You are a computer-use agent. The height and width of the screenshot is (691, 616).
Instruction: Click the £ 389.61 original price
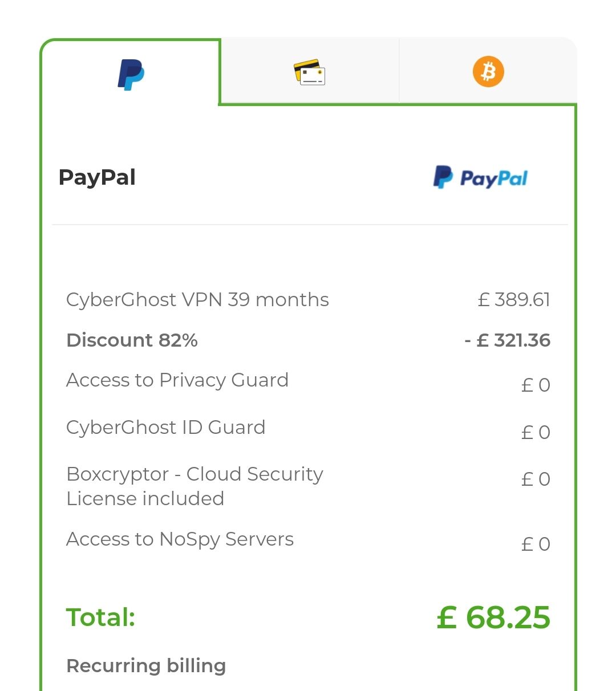tap(514, 300)
